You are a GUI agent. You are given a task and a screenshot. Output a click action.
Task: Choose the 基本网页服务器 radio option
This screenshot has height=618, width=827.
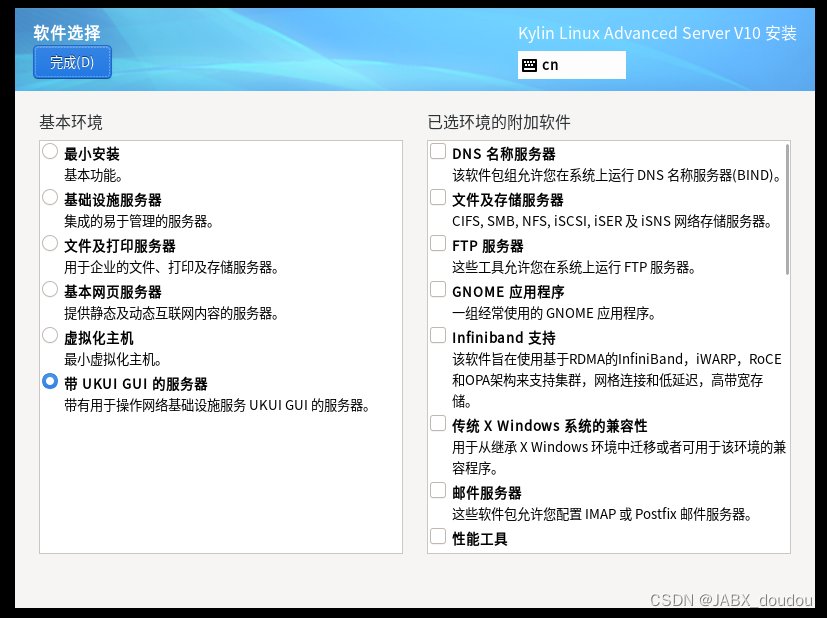pos(50,289)
